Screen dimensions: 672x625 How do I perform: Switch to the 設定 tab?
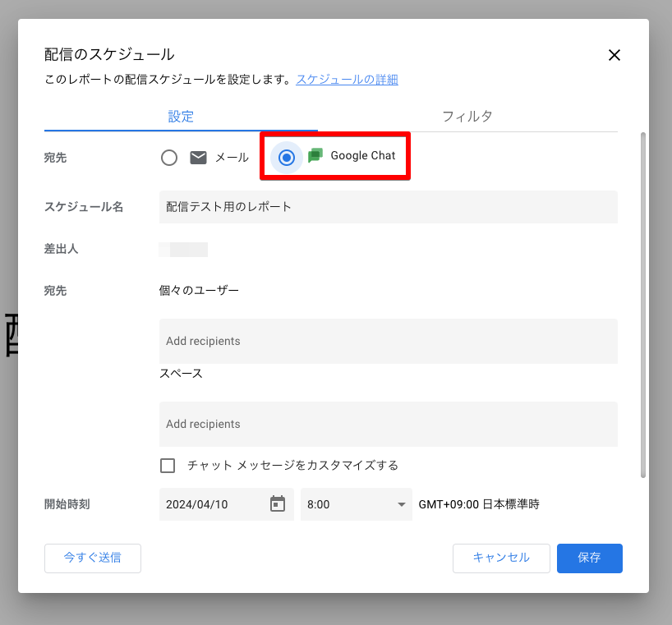point(181,117)
